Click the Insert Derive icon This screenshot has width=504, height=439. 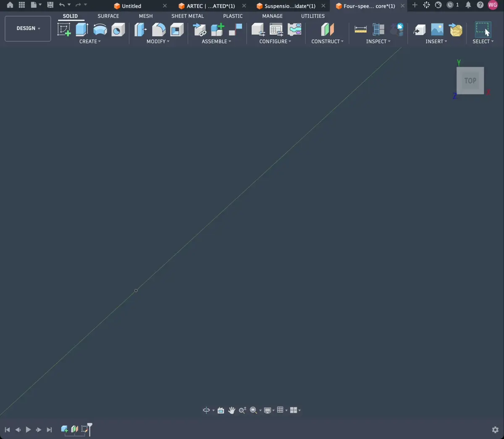(419, 30)
